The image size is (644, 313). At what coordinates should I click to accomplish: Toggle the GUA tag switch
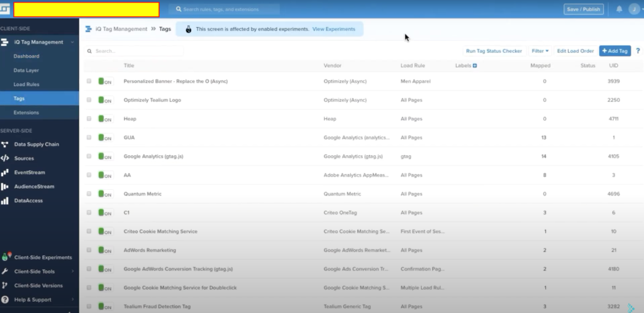pos(105,138)
